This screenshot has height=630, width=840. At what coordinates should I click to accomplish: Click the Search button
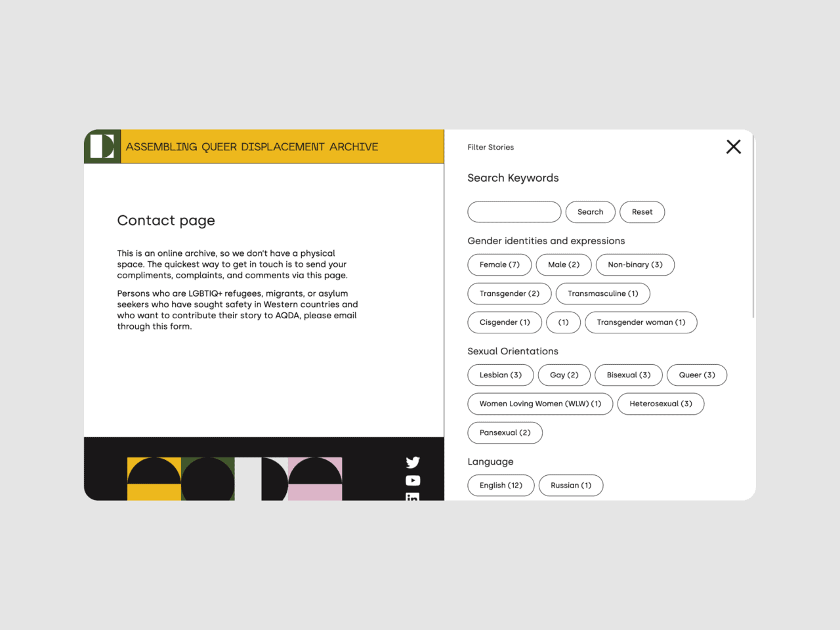pos(591,212)
